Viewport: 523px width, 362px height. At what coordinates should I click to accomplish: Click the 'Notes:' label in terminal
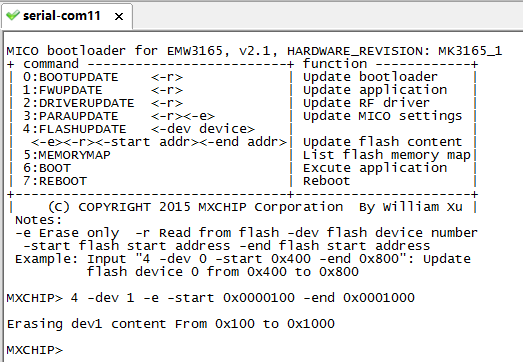[x=39, y=220]
